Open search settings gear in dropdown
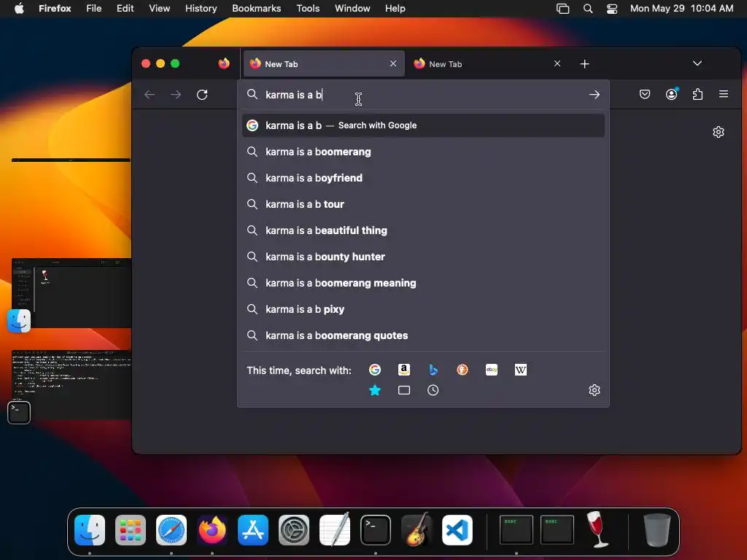This screenshot has width=747, height=560. coord(594,391)
